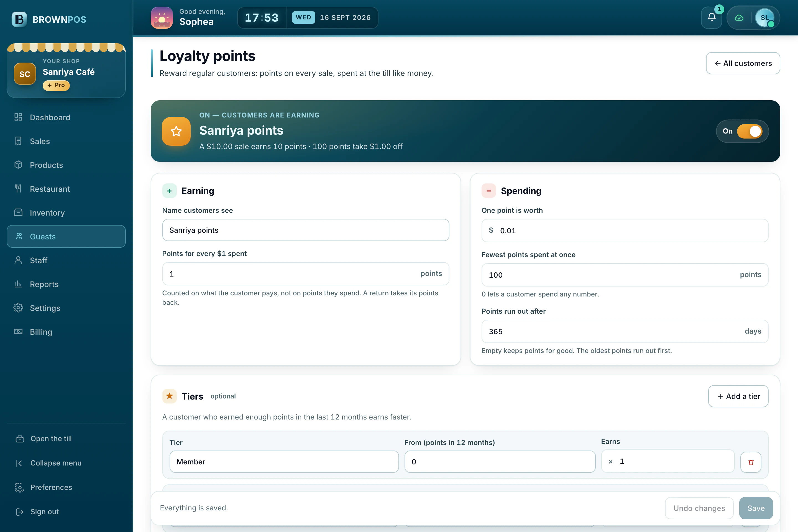Image resolution: width=798 pixels, height=532 pixels.
Task: Open the Staff page
Action: (66, 260)
